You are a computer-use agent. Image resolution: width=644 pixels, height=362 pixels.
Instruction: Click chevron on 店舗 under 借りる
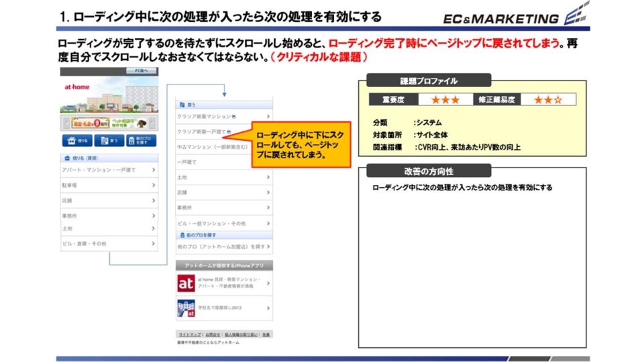click(x=154, y=200)
